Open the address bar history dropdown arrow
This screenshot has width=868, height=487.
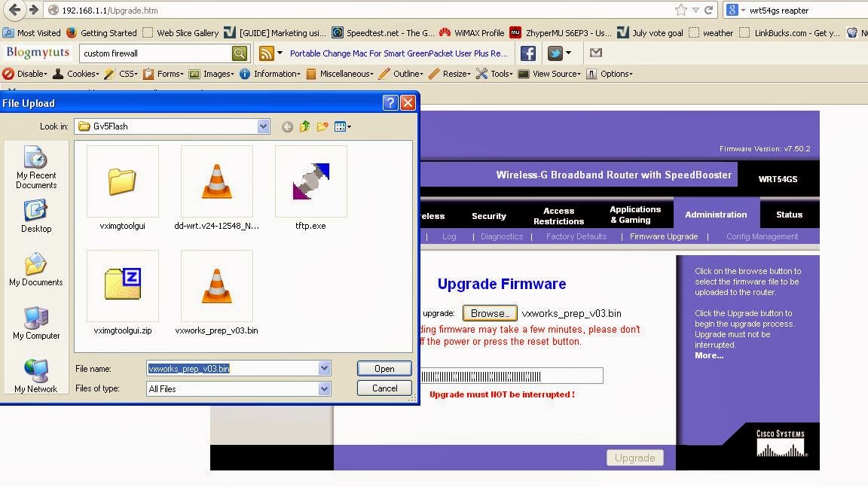(x=695, y=10)
